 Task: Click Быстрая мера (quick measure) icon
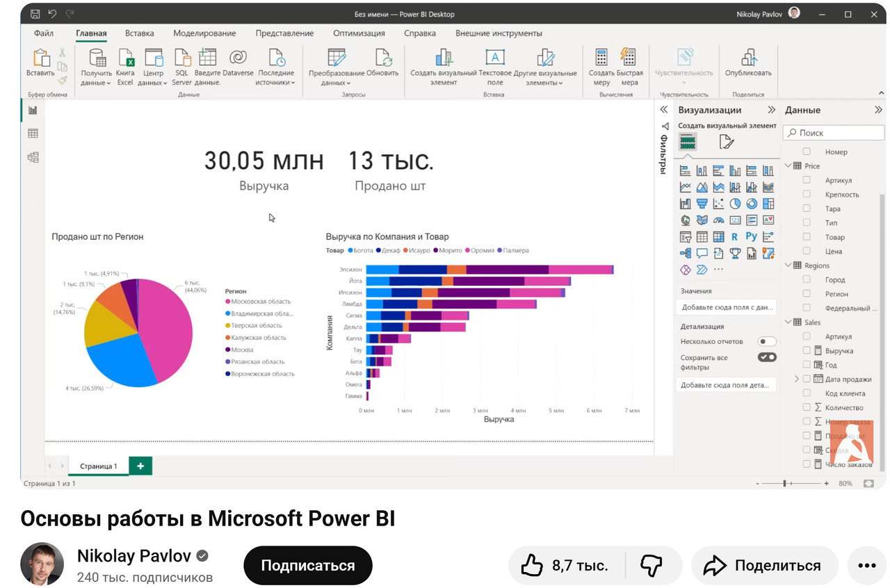(628, 58)
